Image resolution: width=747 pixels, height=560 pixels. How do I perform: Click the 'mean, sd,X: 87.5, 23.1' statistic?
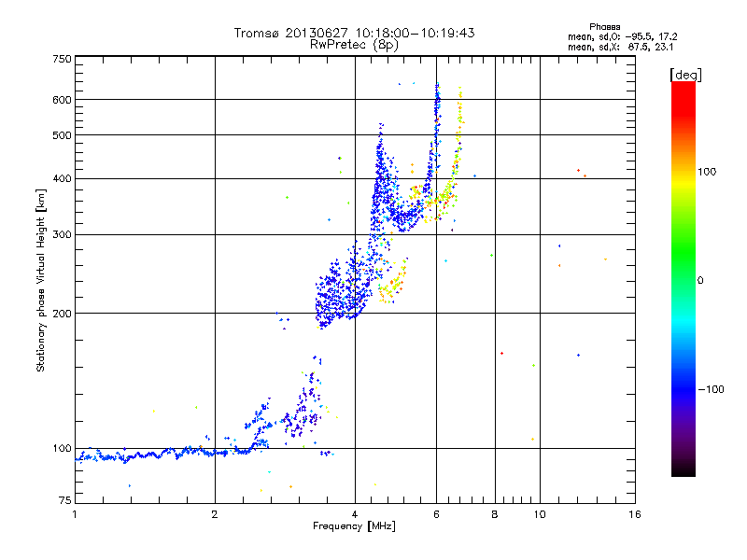click(x=620, y=47)
